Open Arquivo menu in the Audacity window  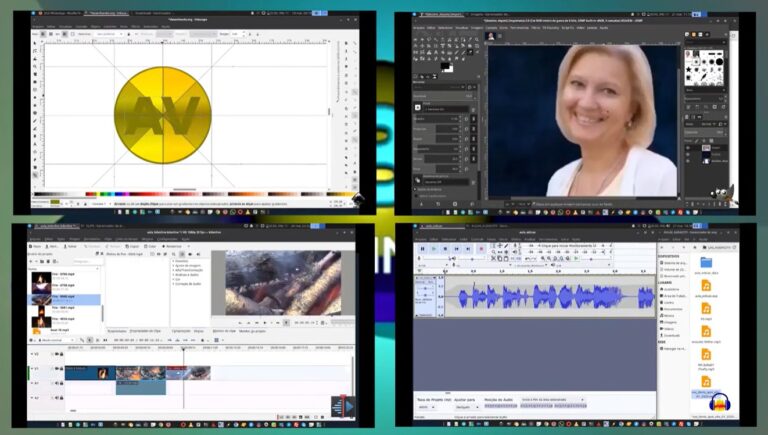point(421,239)
